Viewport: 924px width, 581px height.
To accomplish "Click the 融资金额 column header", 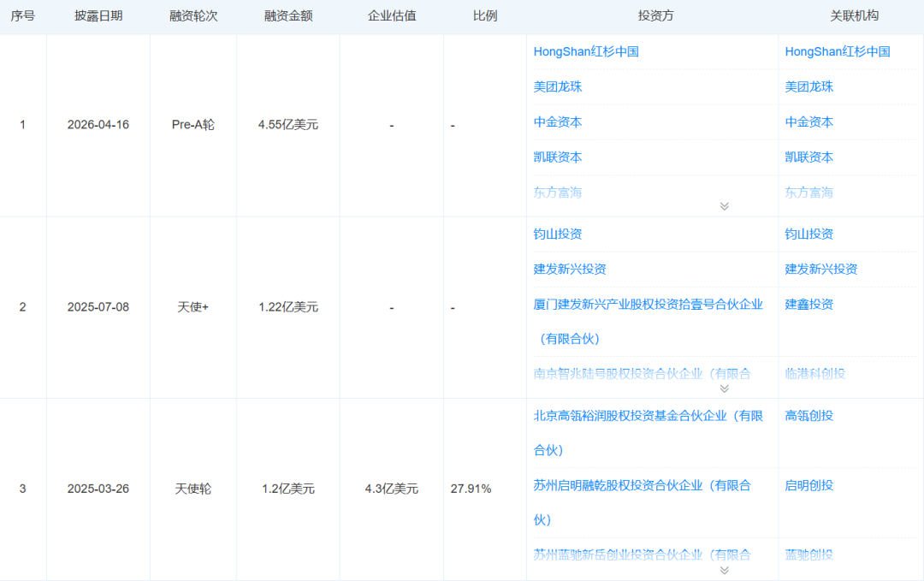I will tap(288, 16).
